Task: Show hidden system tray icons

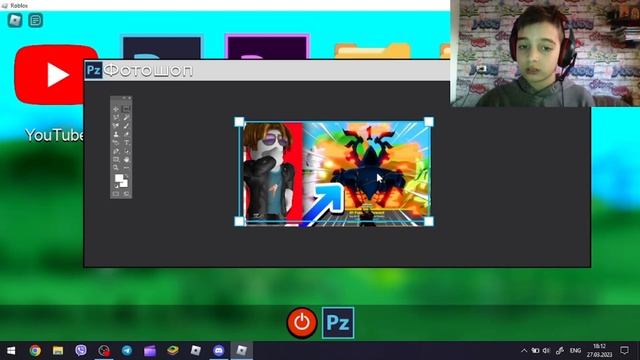Action: (x=524, y=351)
